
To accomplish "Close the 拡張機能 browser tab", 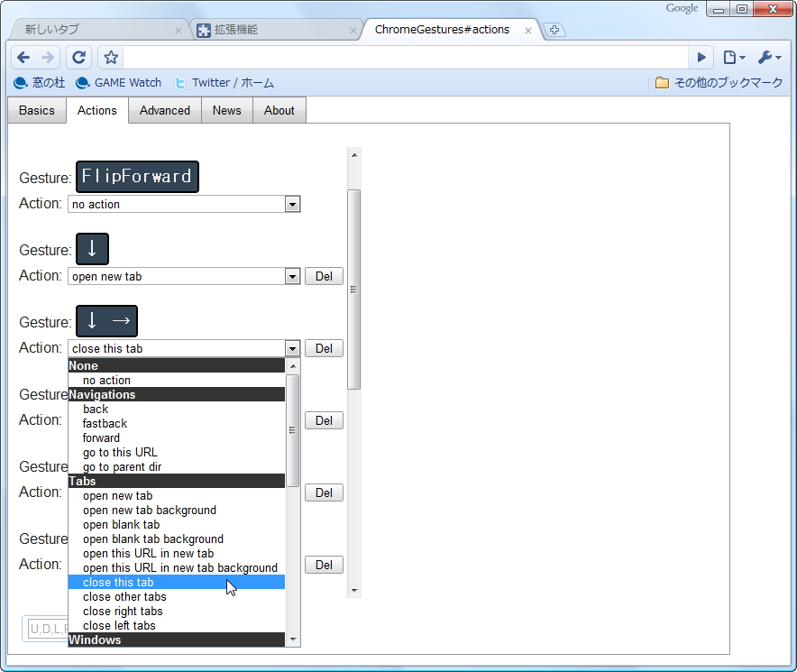I will pos(353,31).
